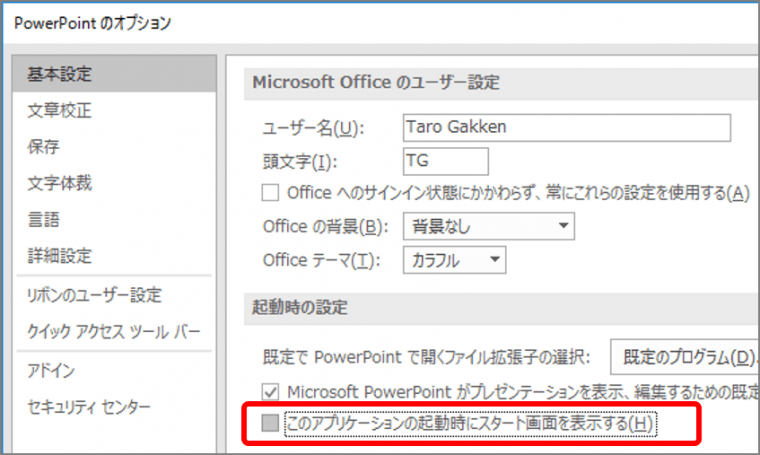Go to 文字体裁 options
Screen dimensions: 760x455
[x=59, y=183]
